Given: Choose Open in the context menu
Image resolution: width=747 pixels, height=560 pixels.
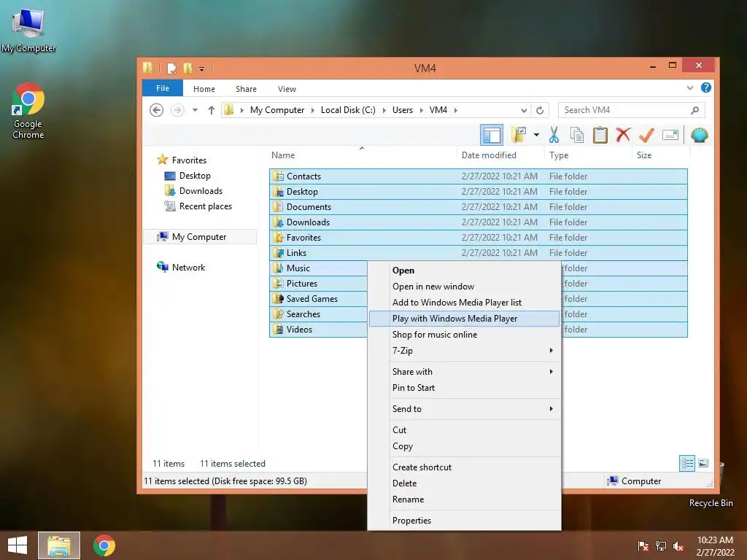Looking at the screenshot, I should [x=464, y=271].
